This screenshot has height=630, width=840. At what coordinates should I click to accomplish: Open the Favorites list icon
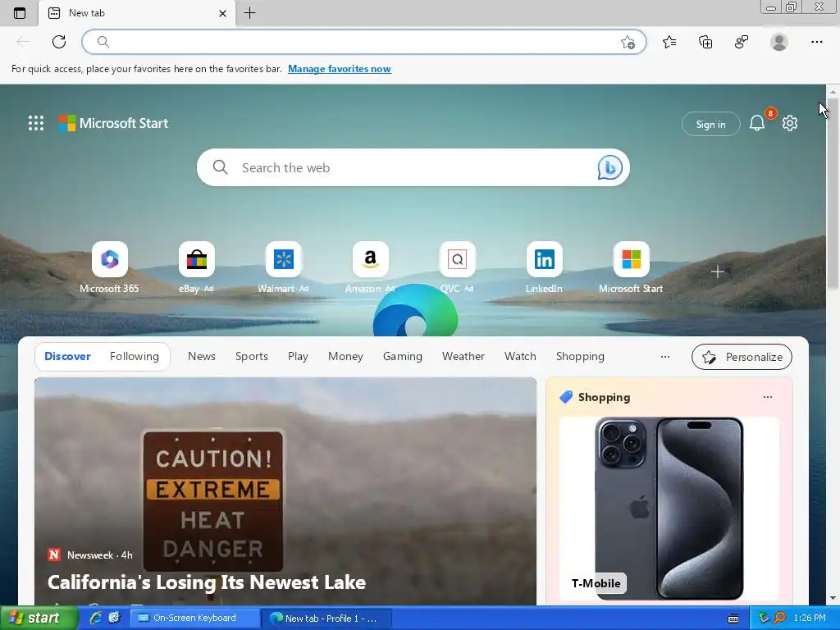[669, 42]
